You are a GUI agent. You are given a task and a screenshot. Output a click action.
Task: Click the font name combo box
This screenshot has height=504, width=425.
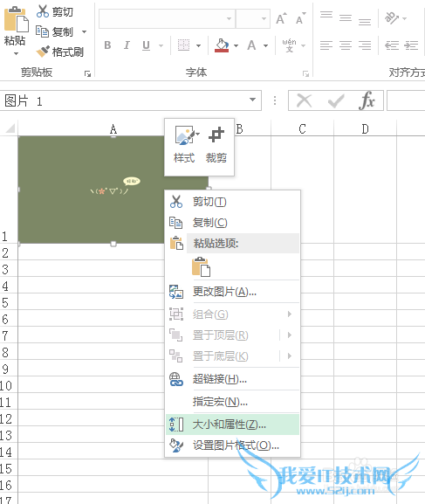tap(167, 18)
